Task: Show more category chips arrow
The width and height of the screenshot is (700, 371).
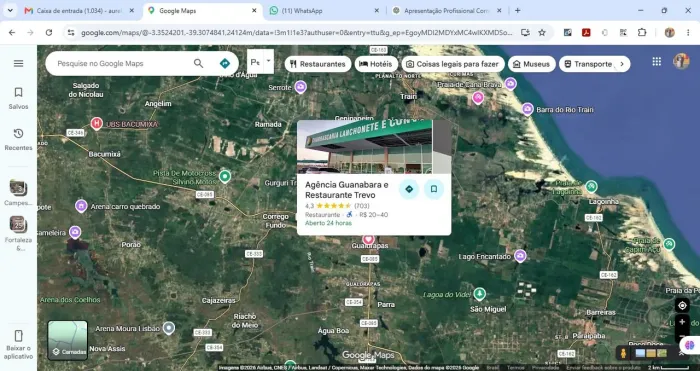Action: click(x=622, y=64)
